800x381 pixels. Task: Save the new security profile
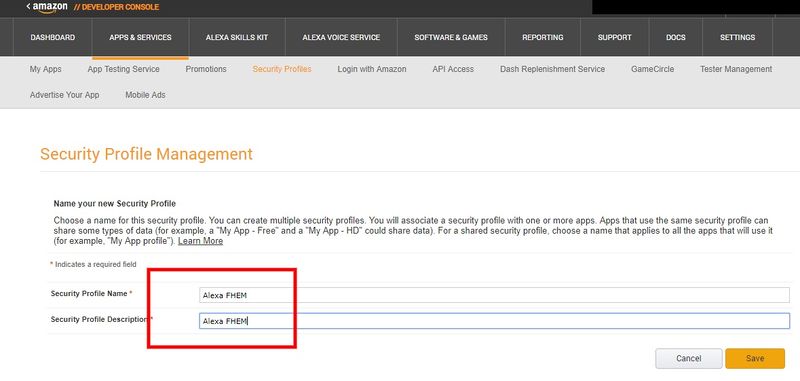(x=755, y=359)
